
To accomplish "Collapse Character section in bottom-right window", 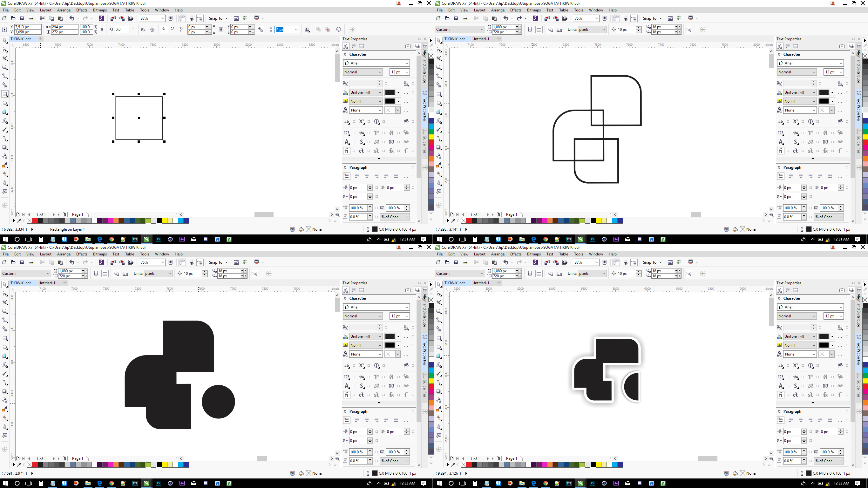I will [x=779, y=298].
